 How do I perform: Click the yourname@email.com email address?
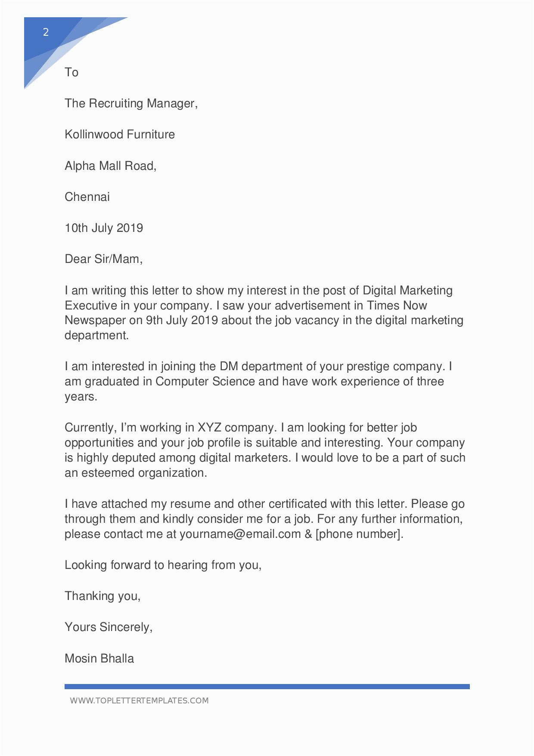pos(240,534)
